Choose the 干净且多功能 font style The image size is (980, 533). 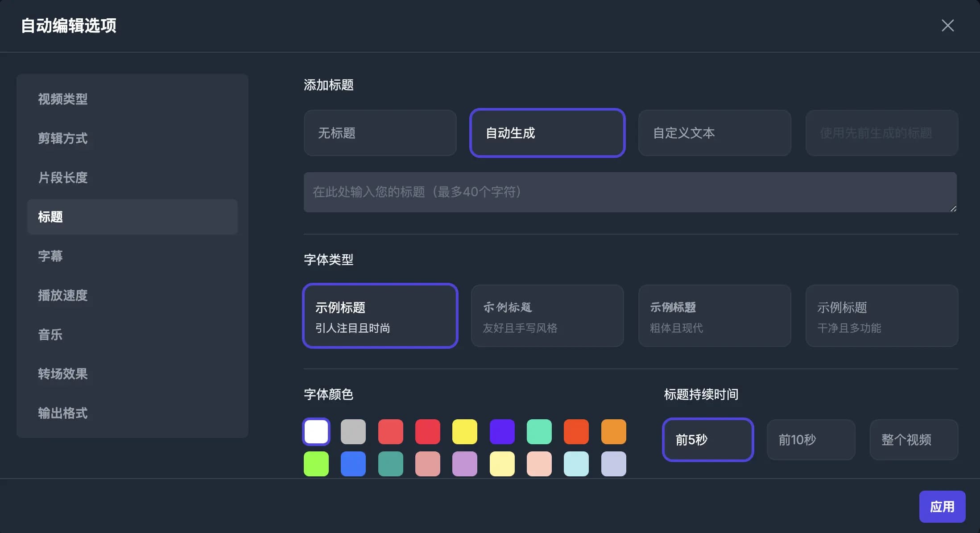coord(881,316)
